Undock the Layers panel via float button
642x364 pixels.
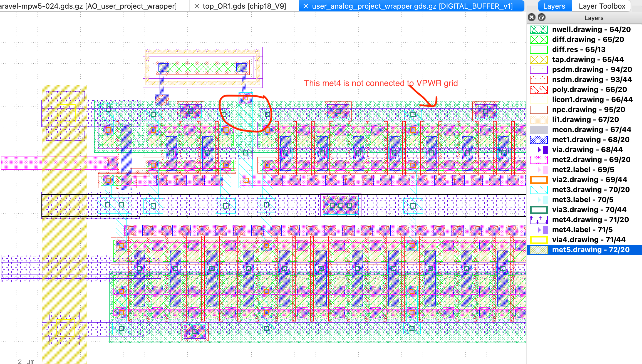pos(541,18)
